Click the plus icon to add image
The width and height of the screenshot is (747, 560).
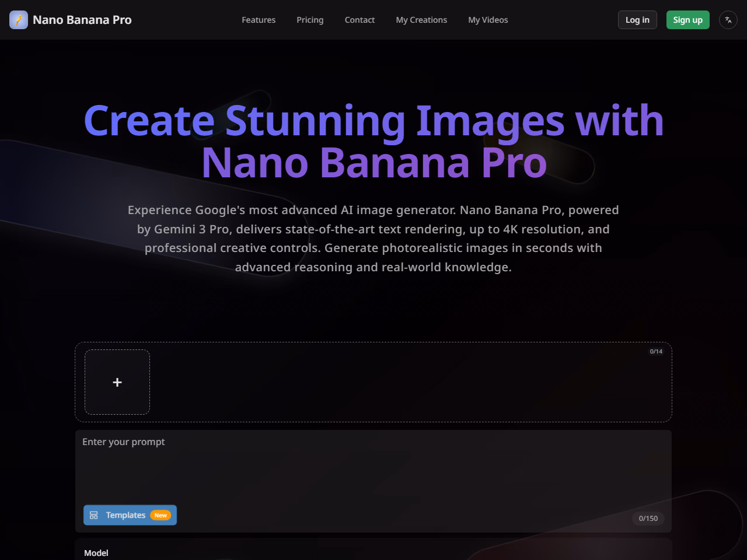(117, 382)
